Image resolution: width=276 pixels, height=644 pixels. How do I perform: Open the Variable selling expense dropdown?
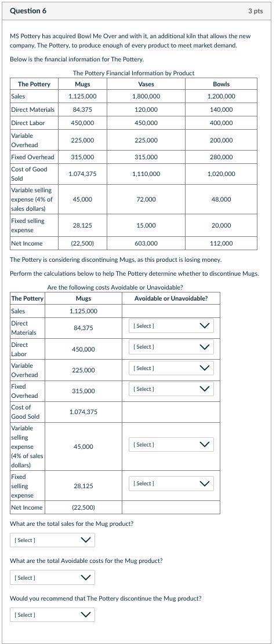(171, 445)
